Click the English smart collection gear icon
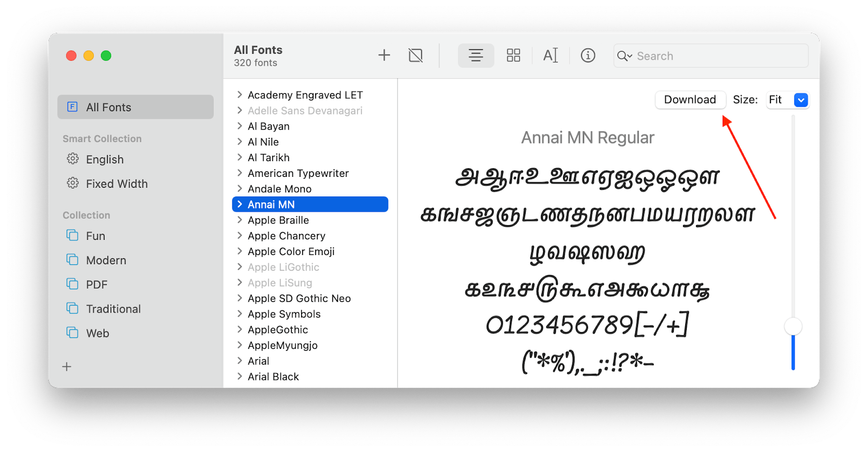This screenshot has width=868, height=452. click(x=73, y=158)
